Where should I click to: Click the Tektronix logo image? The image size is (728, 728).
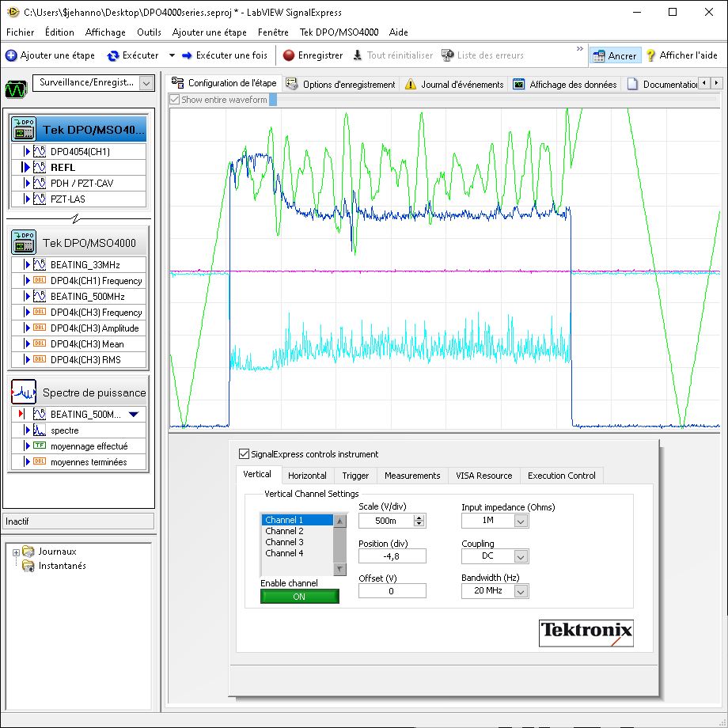(x=586, y=632)
